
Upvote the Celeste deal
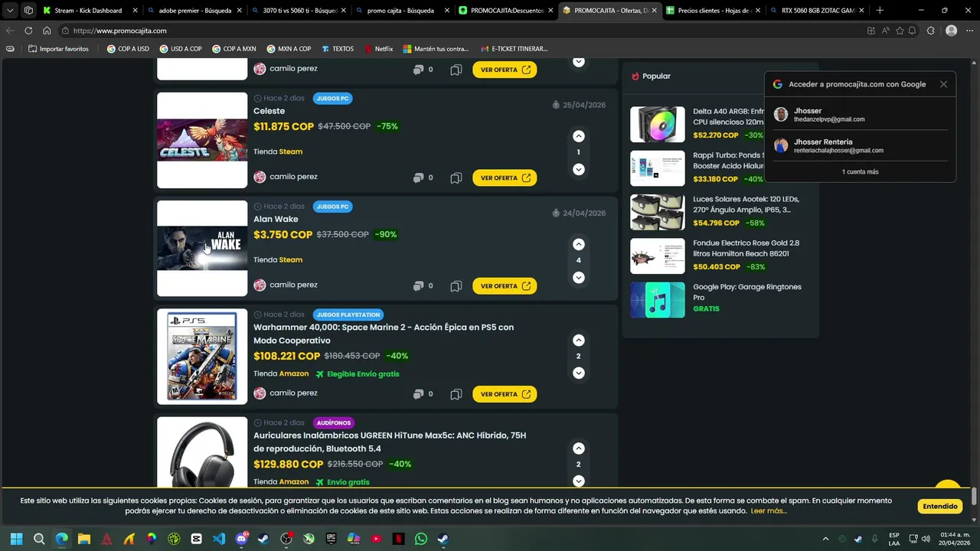578,136
